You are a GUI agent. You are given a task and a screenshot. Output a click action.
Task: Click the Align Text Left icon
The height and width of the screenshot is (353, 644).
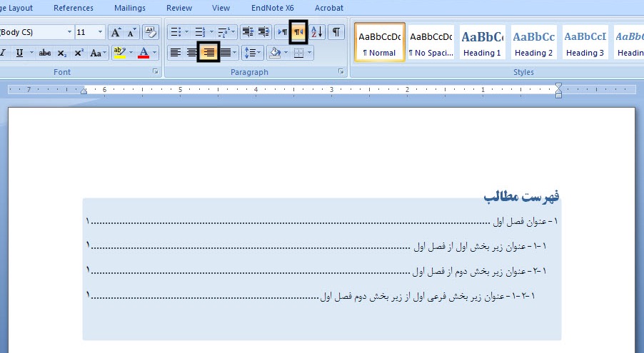point(175,53)
